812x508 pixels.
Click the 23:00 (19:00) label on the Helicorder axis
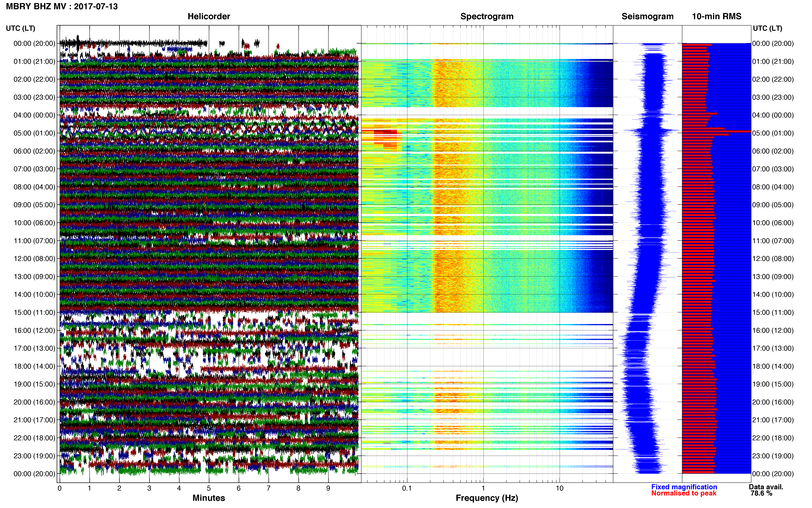[34, 456]
